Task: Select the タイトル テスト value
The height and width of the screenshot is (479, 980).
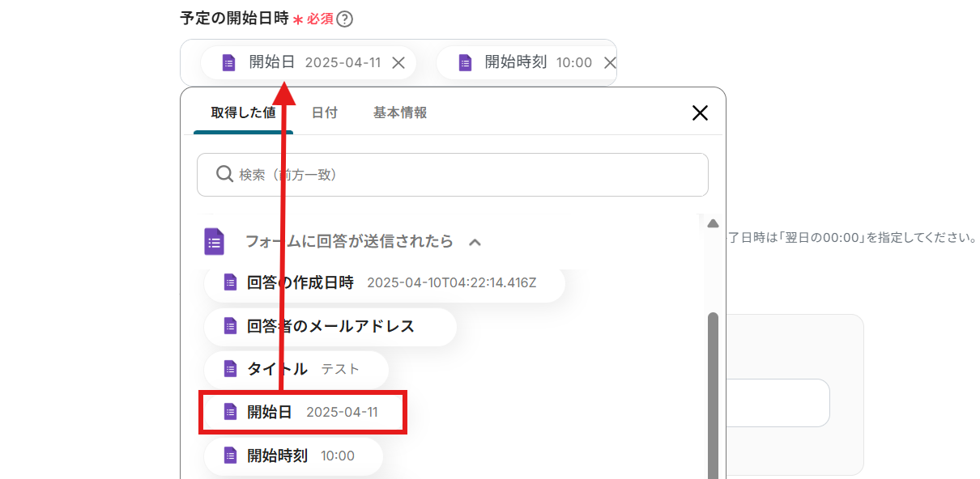Action: tap(296, 369)
